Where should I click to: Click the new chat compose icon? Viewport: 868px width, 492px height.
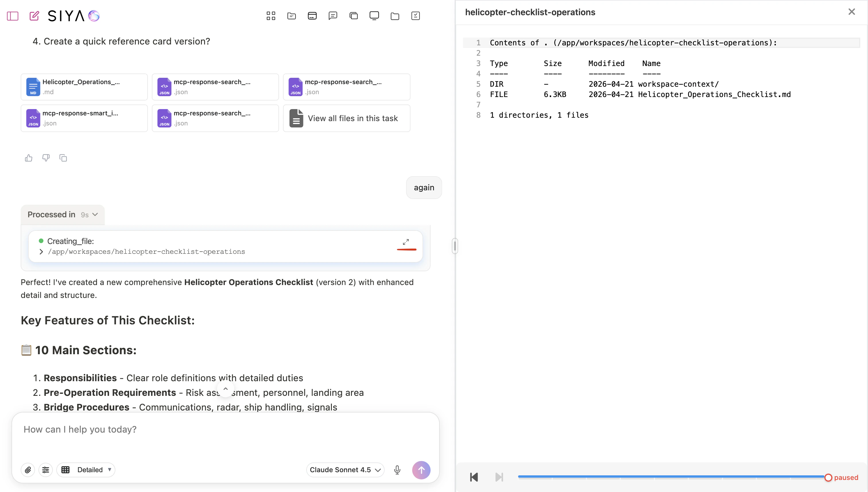coord(34,16)
